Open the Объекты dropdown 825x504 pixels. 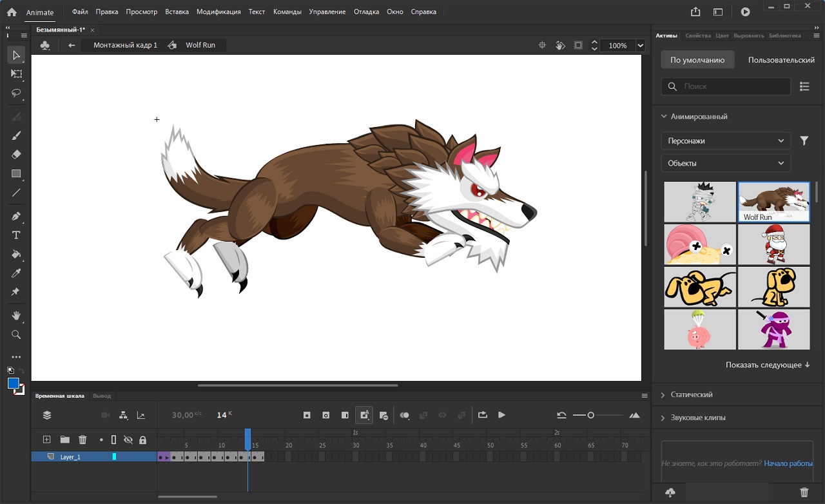(726, 163)
